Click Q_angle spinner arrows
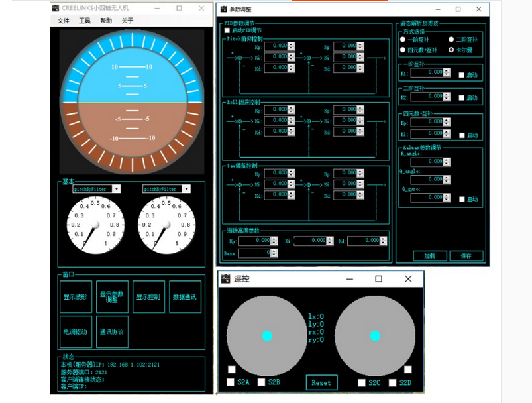Screen dimensions: 532x403 (x=447, y=180)
